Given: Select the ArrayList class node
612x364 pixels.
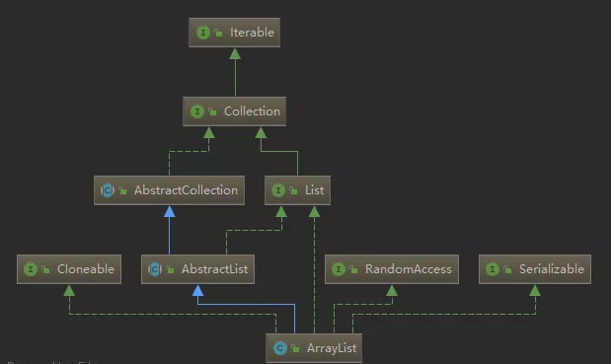Looking at the screenshot, I should point(314,348).
